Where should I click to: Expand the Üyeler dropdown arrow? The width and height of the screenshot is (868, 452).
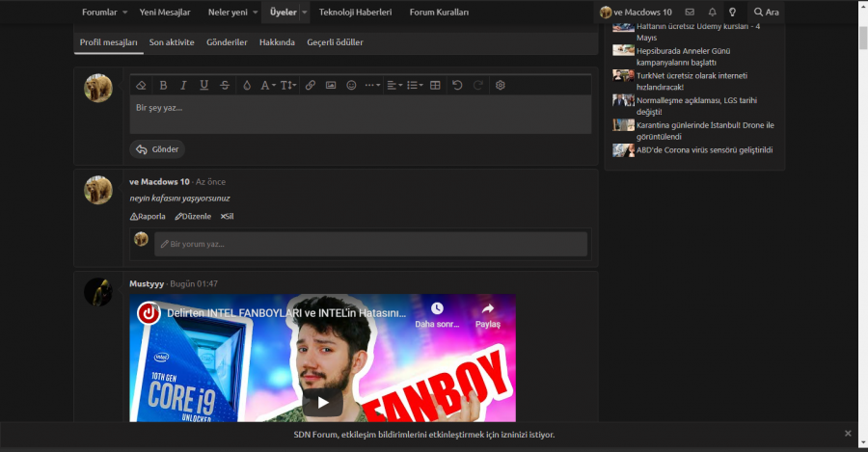click(305, 13)
